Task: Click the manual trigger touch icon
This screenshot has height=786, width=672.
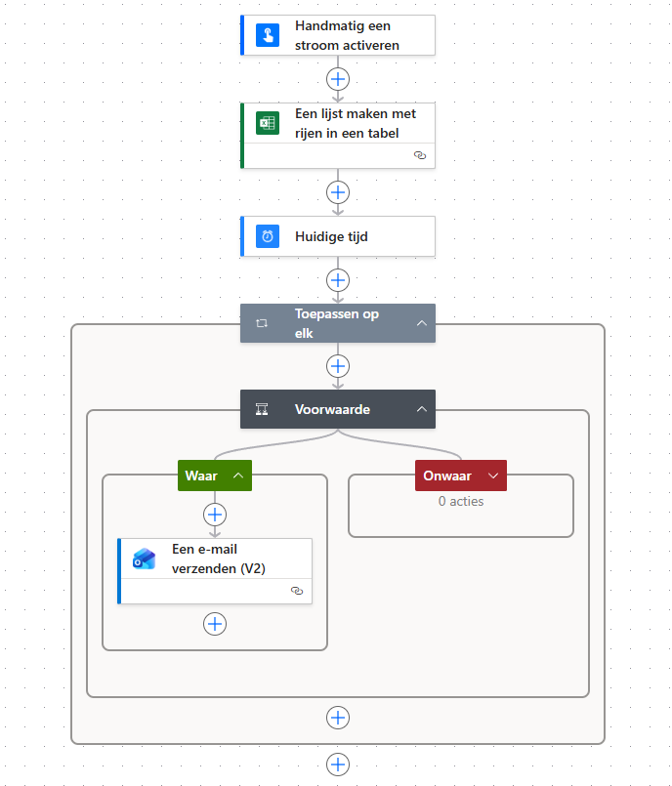Action: (x=268, y=36)
